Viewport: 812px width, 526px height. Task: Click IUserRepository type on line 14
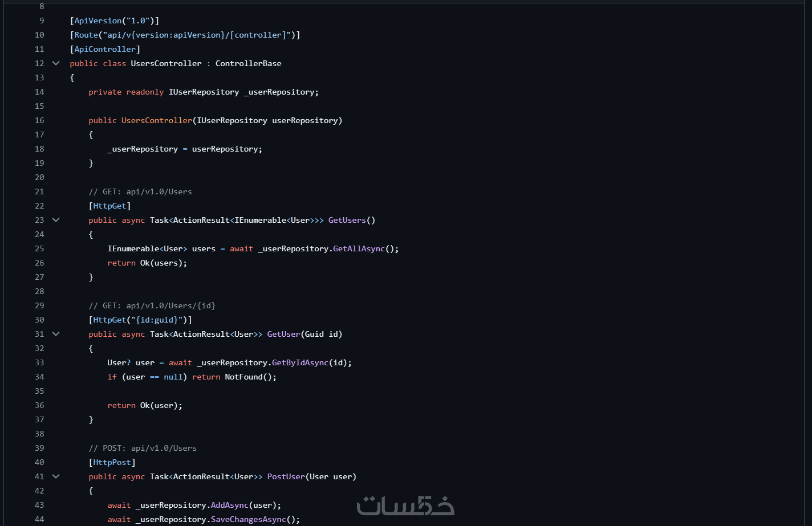(204, 92)
